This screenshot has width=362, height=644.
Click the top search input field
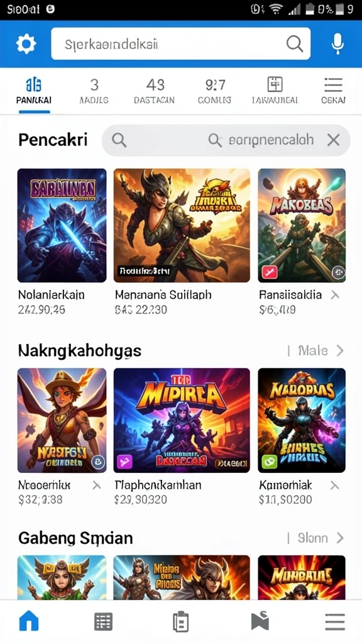coord(180,43)
